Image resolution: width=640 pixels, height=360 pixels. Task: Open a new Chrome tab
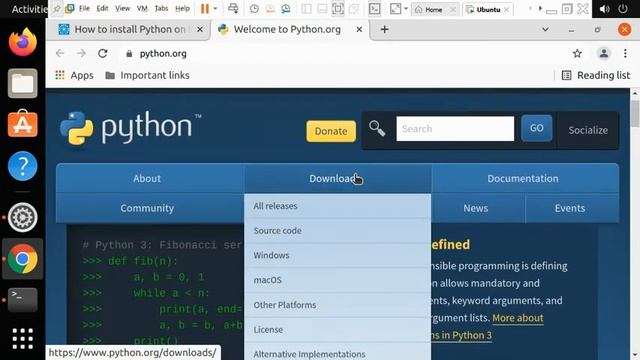click(384, 29)
